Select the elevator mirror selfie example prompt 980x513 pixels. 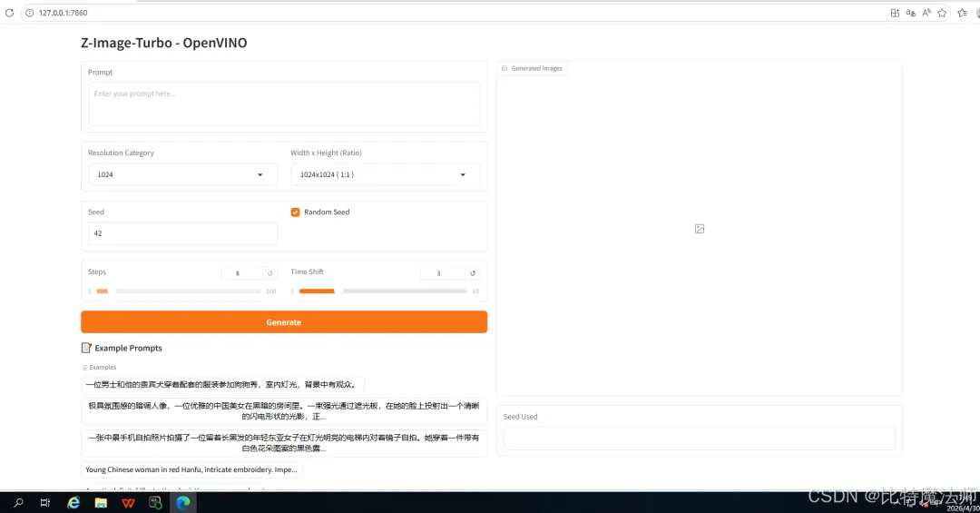[x=284, y=443]
